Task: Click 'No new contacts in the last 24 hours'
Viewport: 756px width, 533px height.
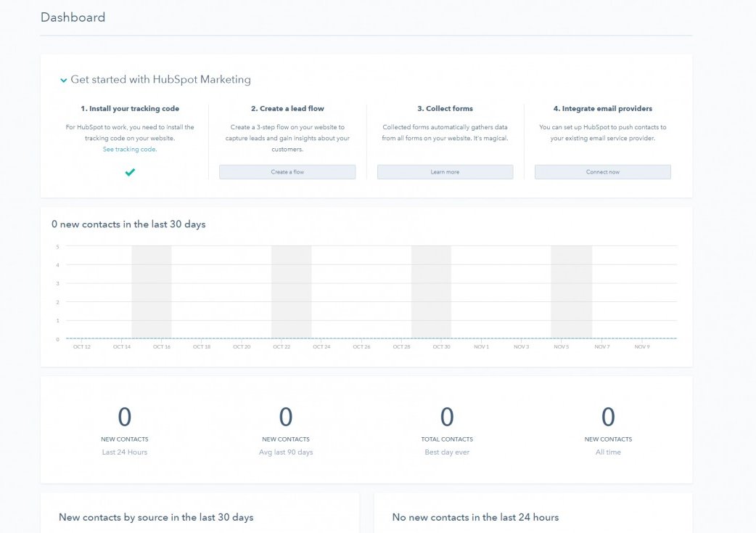Action: pos(475,518)
